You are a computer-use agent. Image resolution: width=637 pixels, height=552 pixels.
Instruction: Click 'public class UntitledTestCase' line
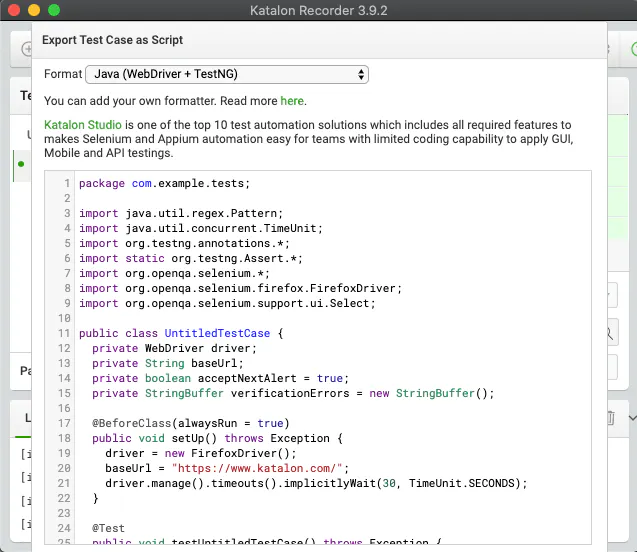click(x=181, y=333)
